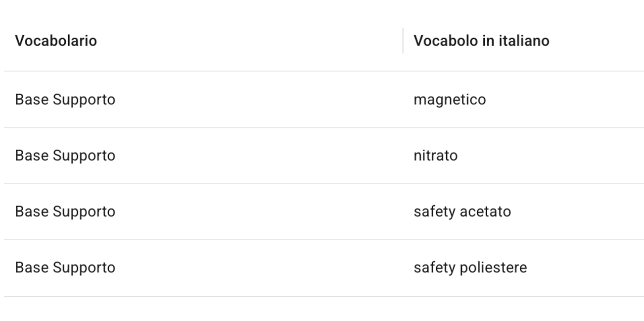Click the word Supporto in the poliestere row

pos(84,267)
